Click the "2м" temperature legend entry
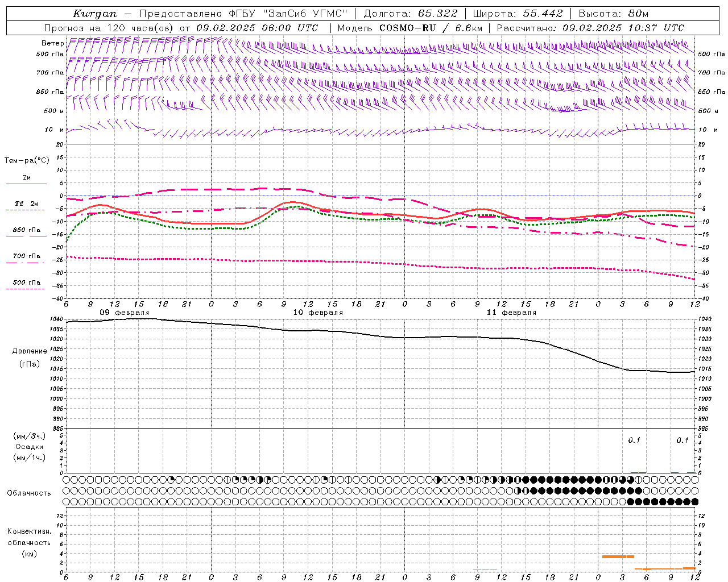The height and width of the screenshot is (582, 728). (27, 178)
